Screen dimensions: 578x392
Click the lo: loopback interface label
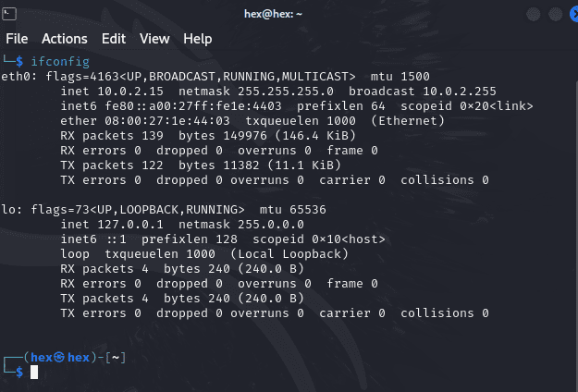(11, 209)
